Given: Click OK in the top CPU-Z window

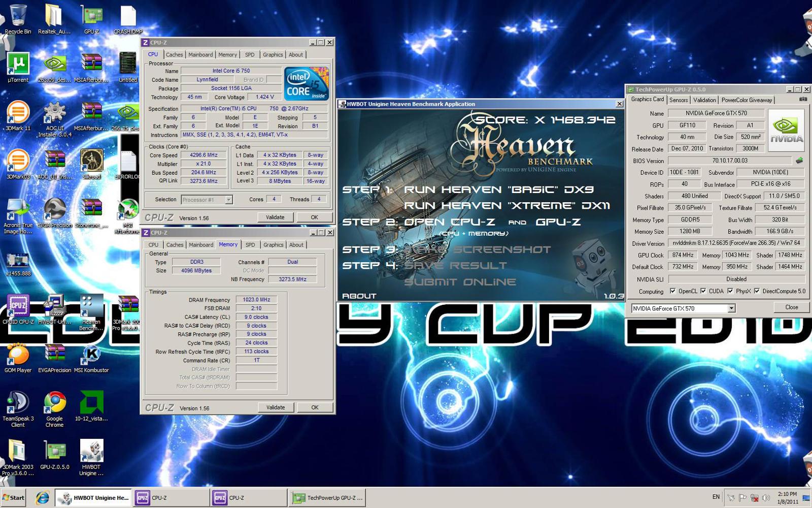Looking at the screenshot, I should coord(314,217).
